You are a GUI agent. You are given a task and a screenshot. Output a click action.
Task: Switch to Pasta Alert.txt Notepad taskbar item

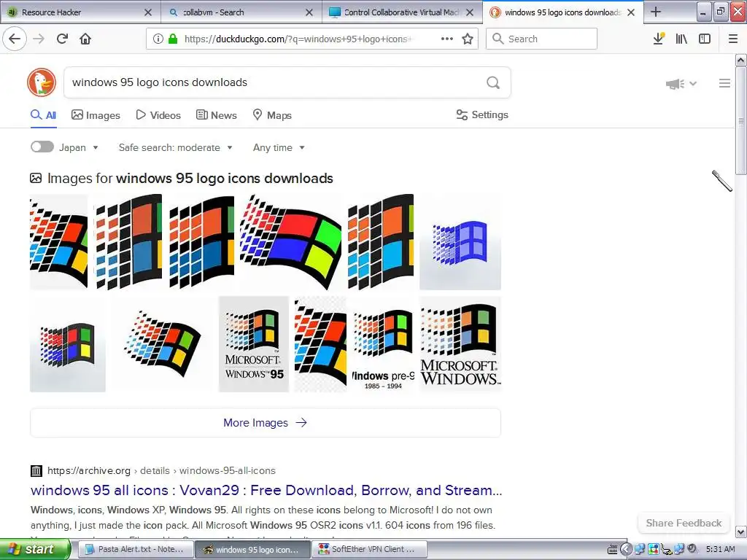(135, 550)
